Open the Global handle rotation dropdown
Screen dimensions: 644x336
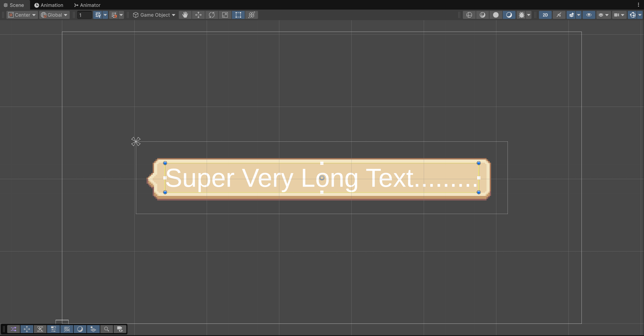tap(54, 15)
